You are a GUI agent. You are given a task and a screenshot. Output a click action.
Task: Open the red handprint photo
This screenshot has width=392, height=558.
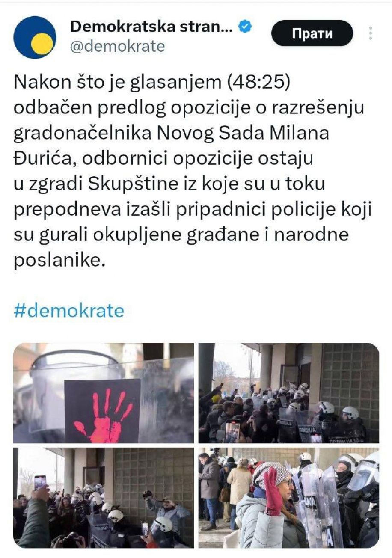click(x=104, y=393)
